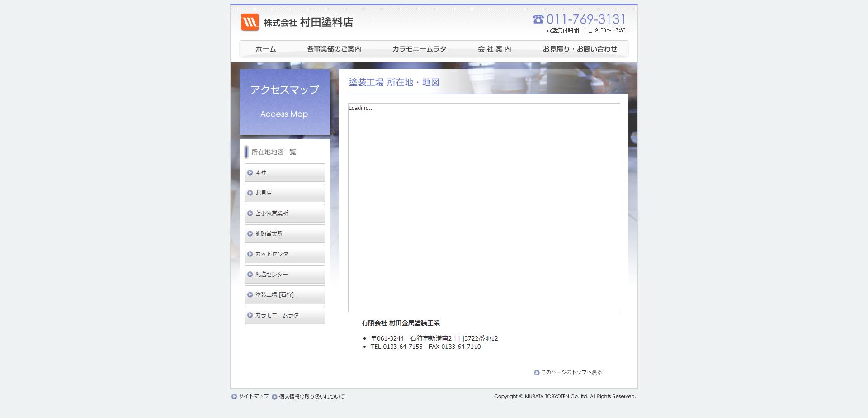
Task: Click inside the loading map area
Action: [x=484, y=208]
